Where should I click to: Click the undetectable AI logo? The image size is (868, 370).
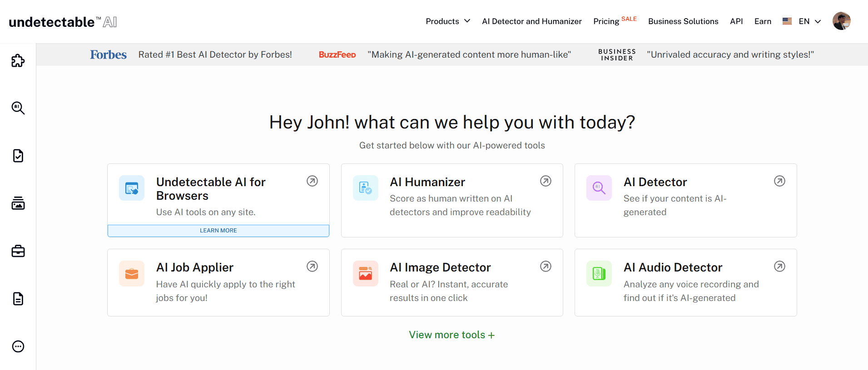click(x=63, y=22)
